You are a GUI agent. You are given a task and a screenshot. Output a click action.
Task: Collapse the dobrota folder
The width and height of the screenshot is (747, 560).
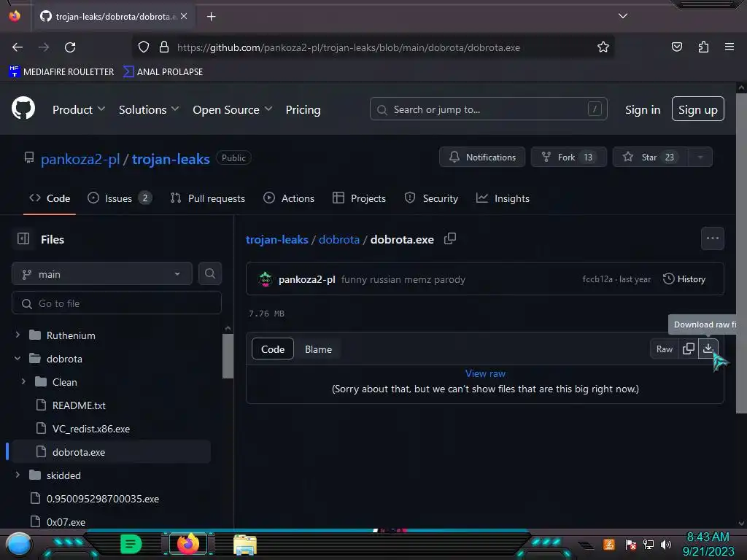tap(18, 358)
